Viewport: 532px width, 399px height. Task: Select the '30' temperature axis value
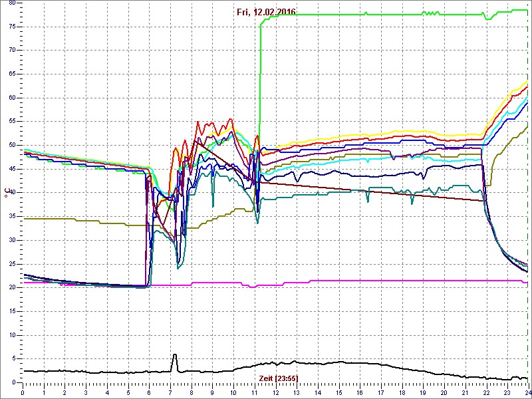12,240
